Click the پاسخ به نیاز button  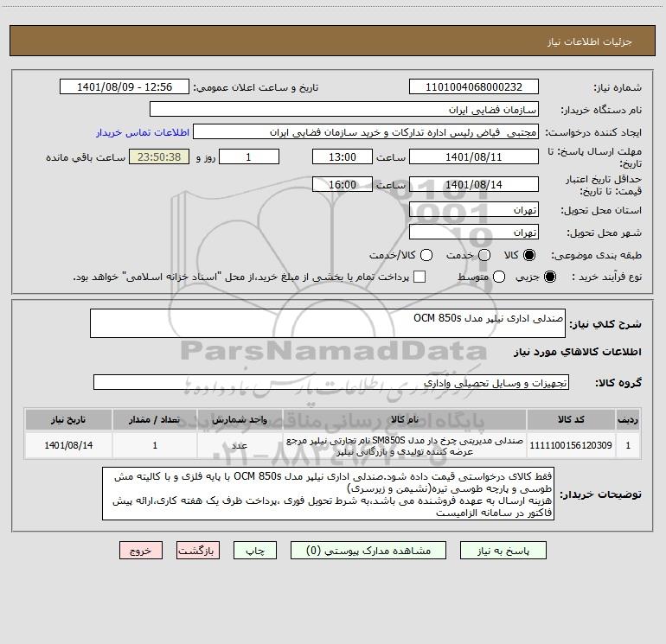[503, 551]
